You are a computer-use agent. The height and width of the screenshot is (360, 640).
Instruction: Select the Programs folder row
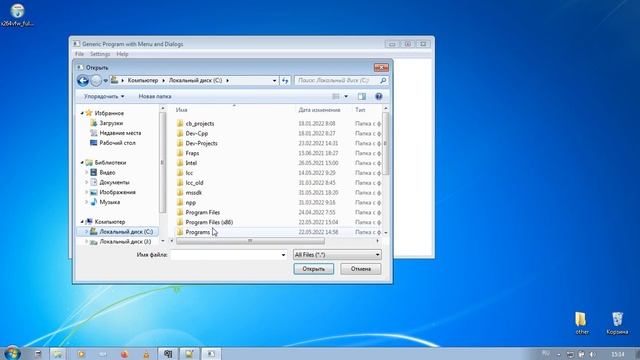[x=278, y=232]
